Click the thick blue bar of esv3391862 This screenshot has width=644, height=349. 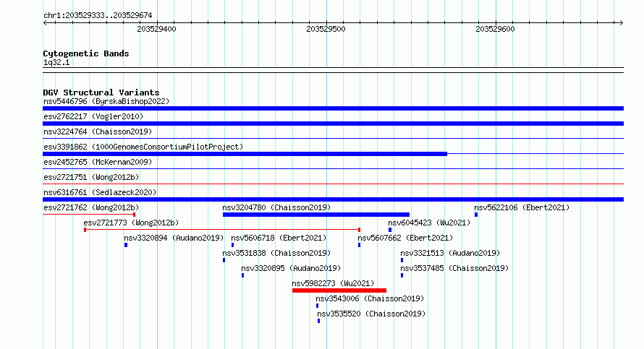coord(245,154)
